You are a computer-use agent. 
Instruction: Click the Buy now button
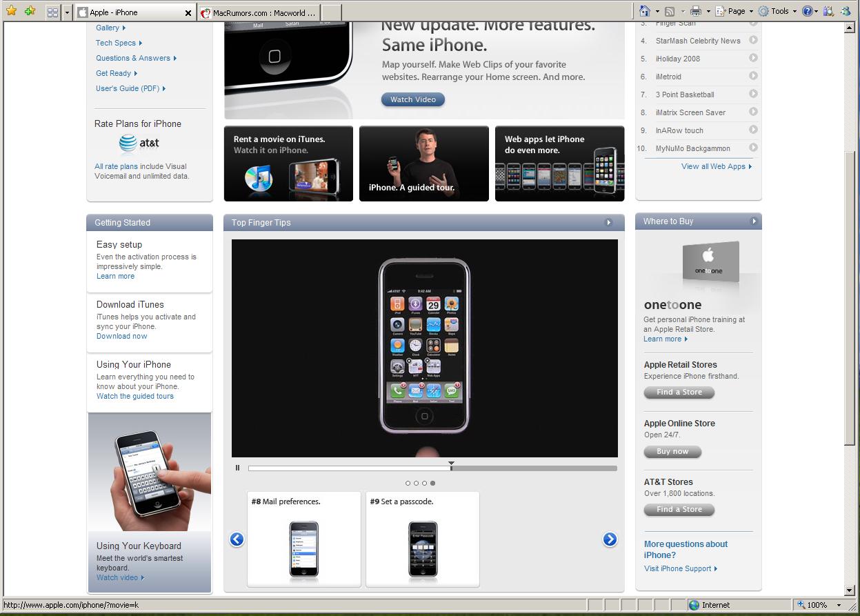click(x=672, y=452)
